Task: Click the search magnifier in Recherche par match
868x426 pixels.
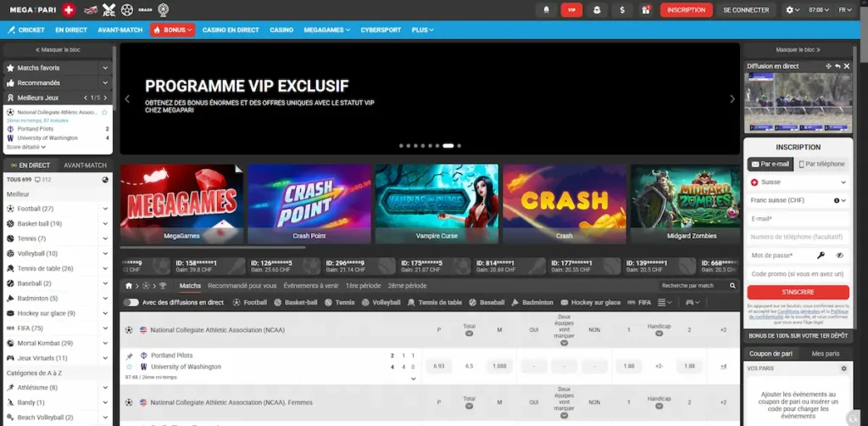Action: [732, 286]
